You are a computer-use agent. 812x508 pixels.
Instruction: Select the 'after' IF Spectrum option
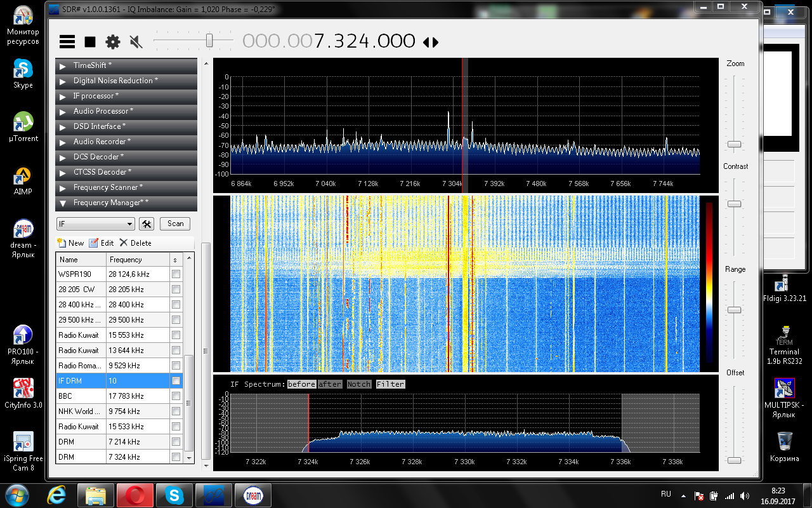click(329, 384)
